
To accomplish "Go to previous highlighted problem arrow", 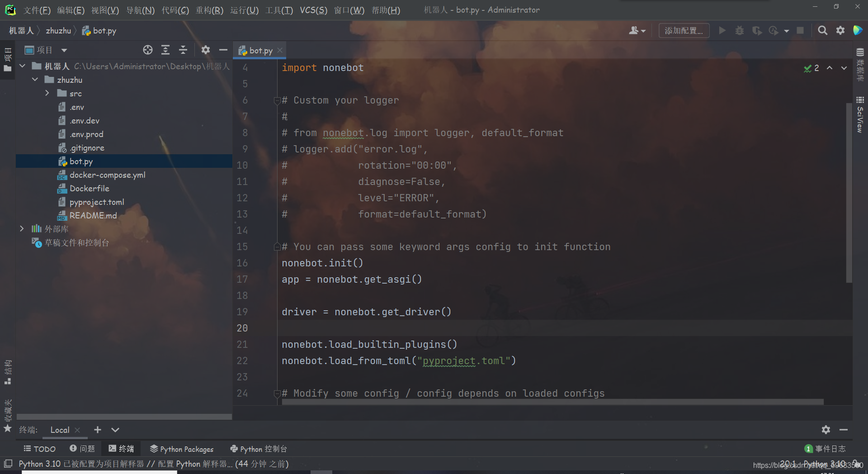I will pos(830,68).
